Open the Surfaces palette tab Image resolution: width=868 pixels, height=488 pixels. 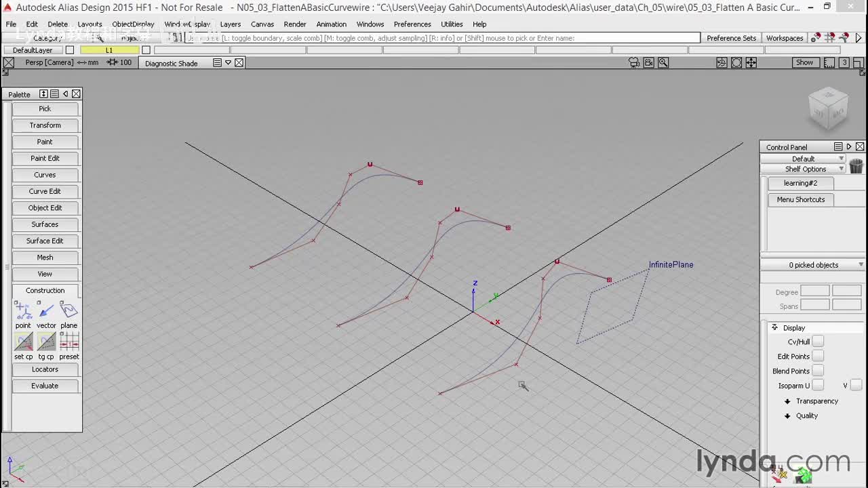[x=45, y=224]
